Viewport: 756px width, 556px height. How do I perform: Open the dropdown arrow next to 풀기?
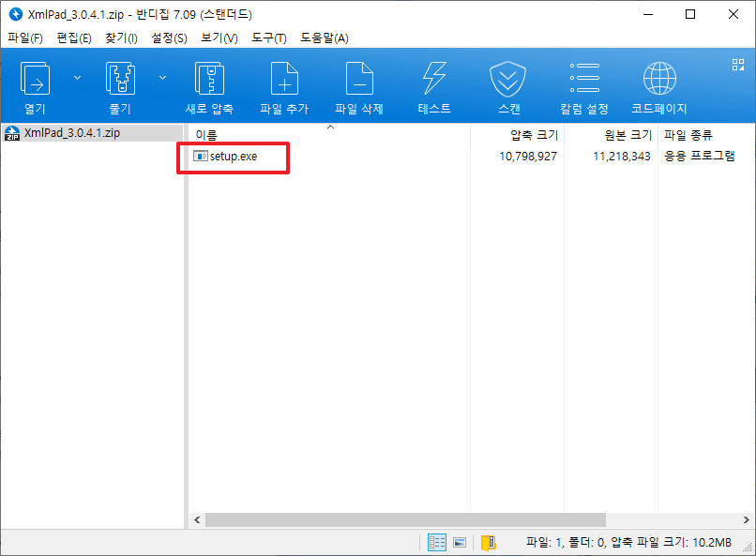(x=163, y=78)
